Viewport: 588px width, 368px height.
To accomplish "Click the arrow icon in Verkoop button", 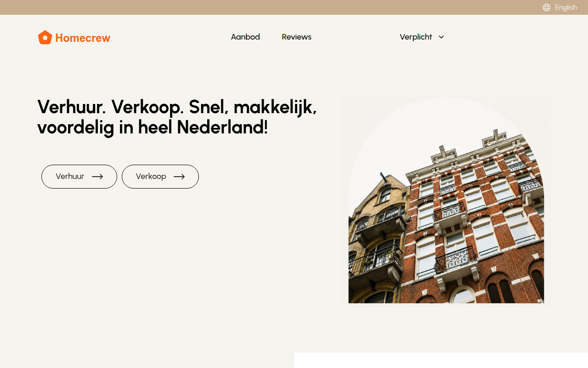I will coord(179,177).
